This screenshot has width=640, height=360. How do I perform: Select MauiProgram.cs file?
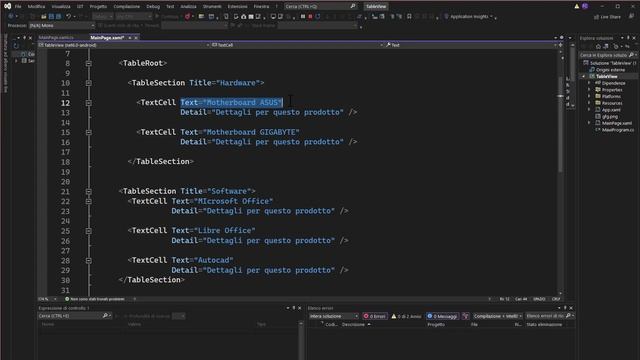[615, 130]
